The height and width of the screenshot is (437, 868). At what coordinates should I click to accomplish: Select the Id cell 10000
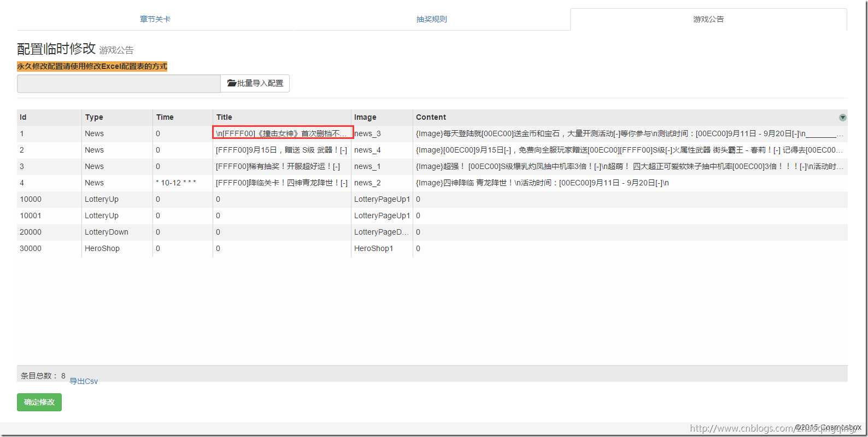click(49, 199)
